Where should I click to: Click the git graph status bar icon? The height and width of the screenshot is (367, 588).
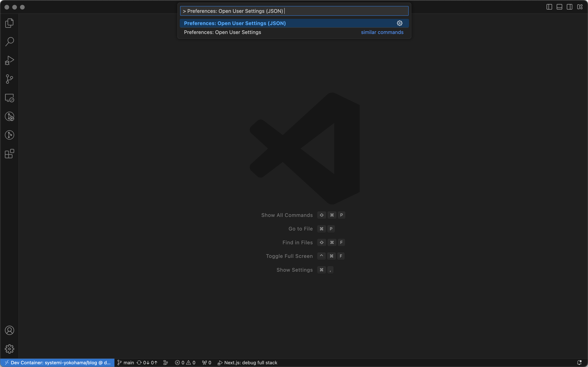(166, 362)
